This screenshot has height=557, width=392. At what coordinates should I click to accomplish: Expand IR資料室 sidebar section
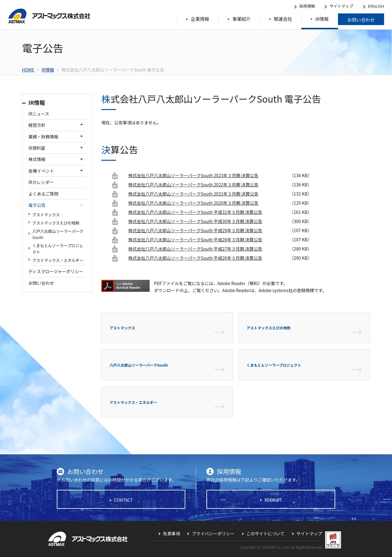pyautogui.click(x=82, y=148)
